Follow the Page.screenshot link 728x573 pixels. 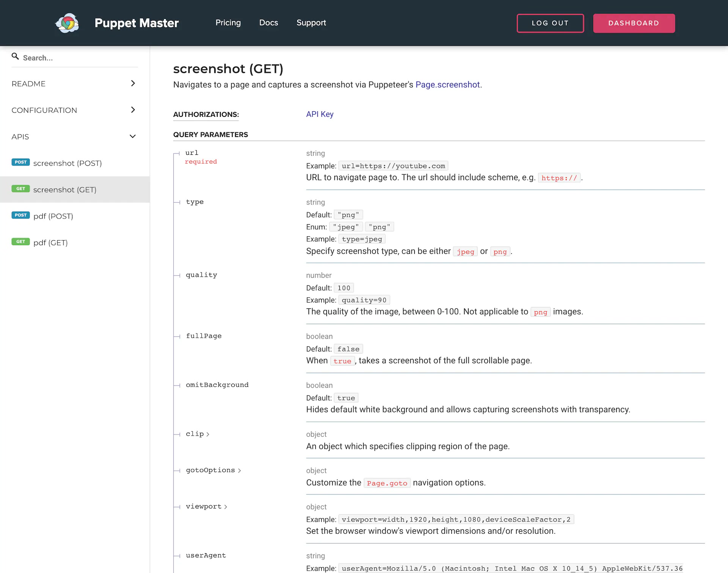447,85
